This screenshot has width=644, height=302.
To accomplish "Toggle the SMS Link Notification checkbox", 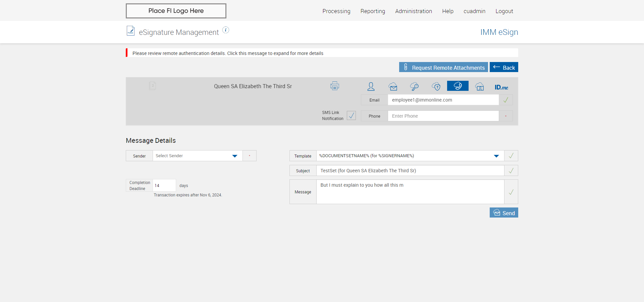I will pos(351,116).
